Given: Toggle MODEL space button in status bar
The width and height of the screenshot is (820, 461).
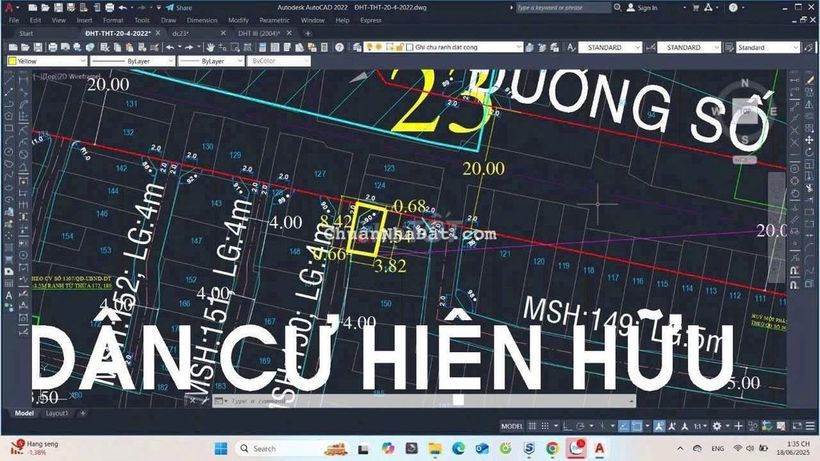Looking at the screenshot, I should (511, 426).
